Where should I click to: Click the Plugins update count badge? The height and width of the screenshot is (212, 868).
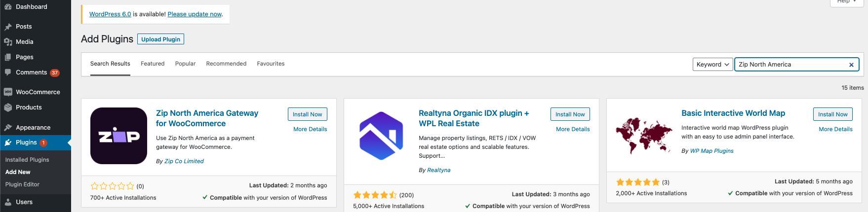pos(43,143)
